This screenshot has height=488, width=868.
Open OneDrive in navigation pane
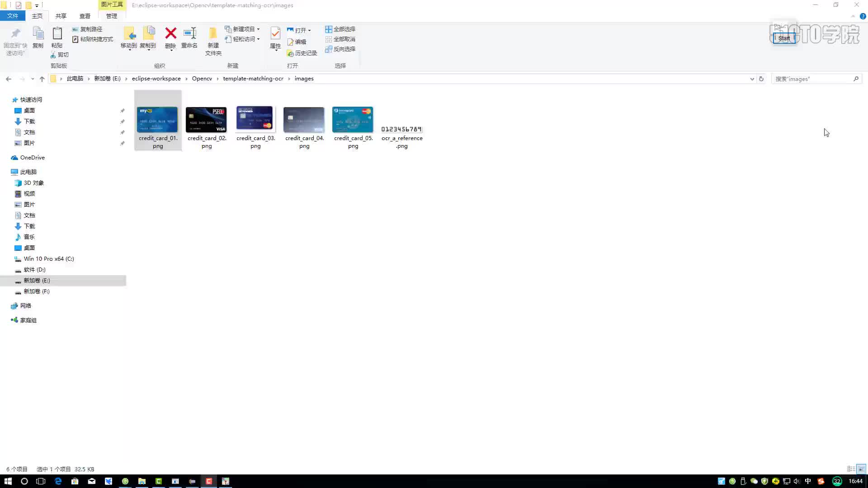tap(28, 158)
